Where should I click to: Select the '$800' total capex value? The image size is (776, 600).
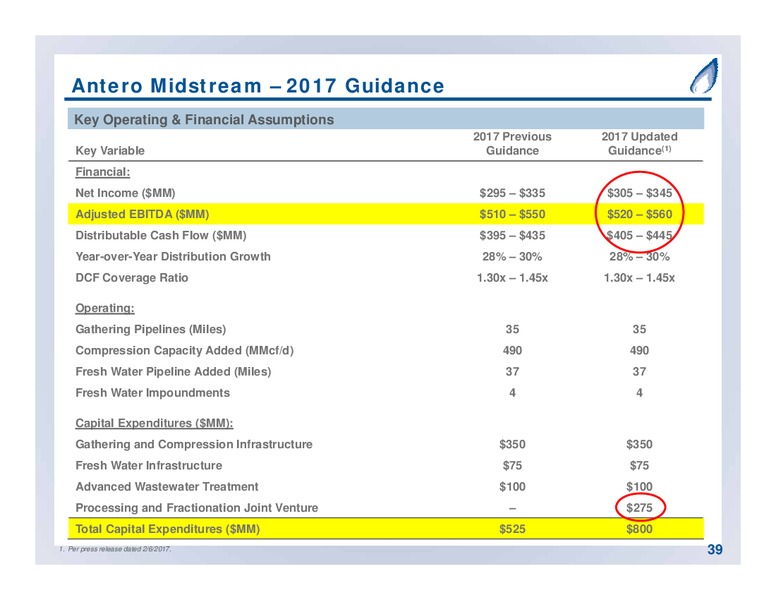(639, 529)
